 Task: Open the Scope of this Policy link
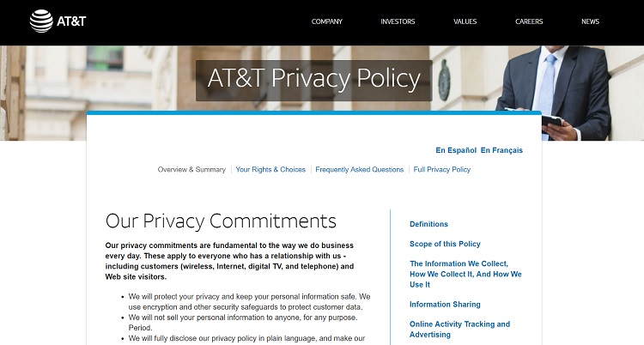tap(445, 245)
